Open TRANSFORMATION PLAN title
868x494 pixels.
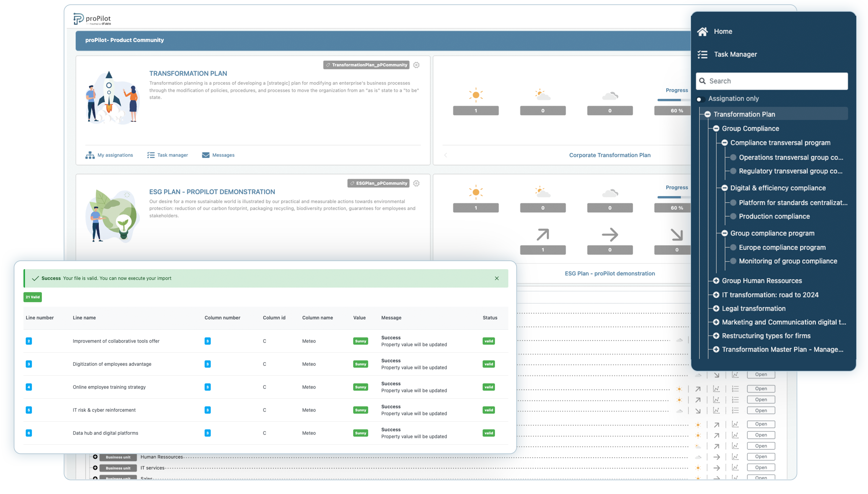pos(188,73)
